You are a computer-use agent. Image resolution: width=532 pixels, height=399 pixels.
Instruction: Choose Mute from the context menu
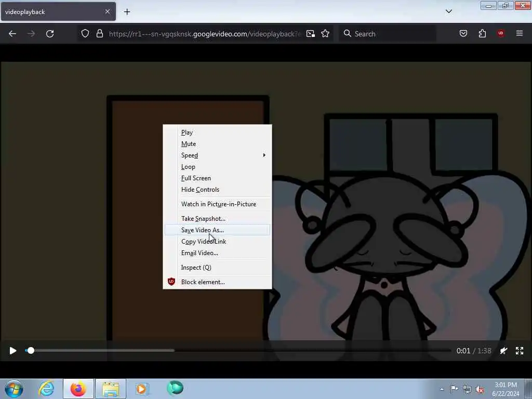217,144
